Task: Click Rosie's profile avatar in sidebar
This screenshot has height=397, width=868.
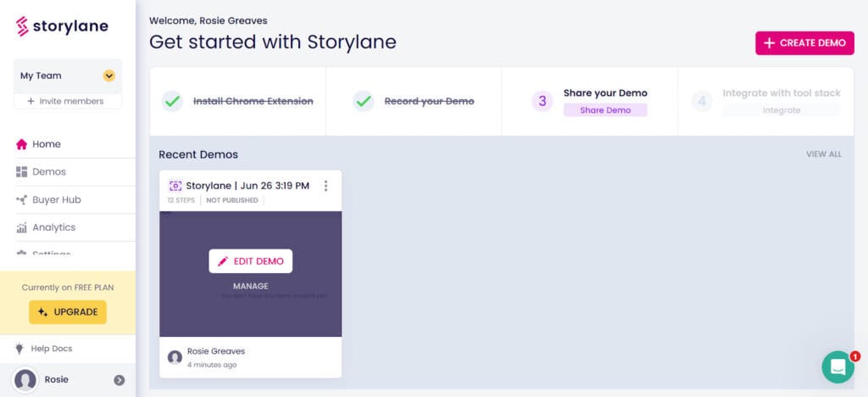Action: [25, 380]
